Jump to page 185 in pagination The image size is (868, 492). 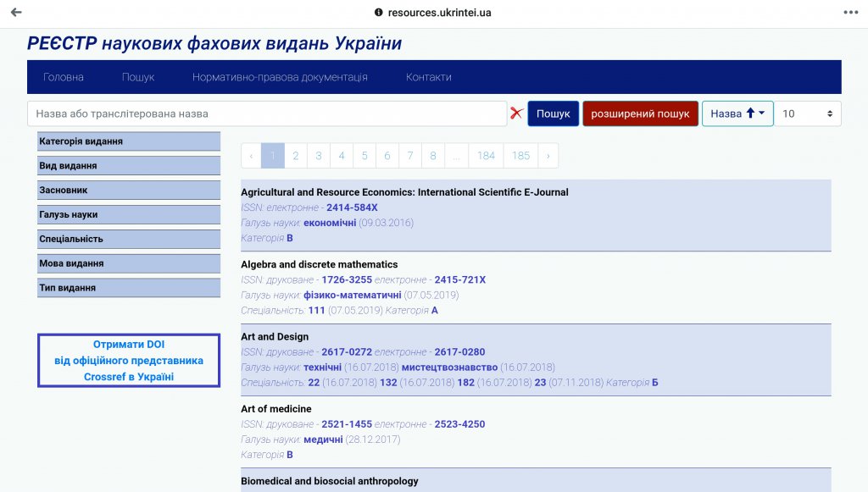(x=520, y=156)
